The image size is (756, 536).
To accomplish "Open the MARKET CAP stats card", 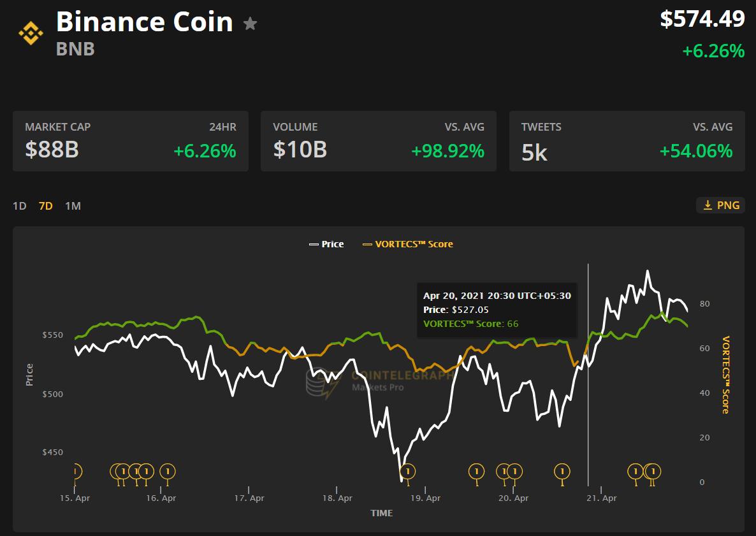I will tap(131, 141).
